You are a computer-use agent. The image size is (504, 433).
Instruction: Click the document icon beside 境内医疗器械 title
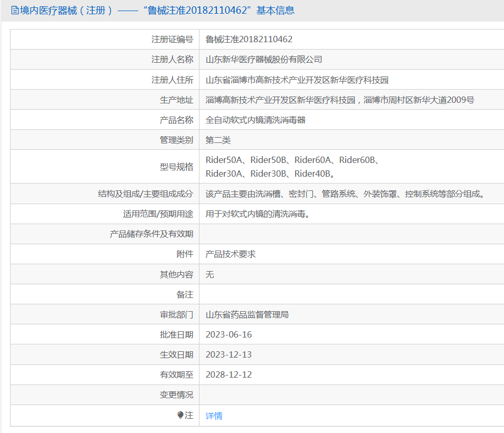tap(15, 11)
